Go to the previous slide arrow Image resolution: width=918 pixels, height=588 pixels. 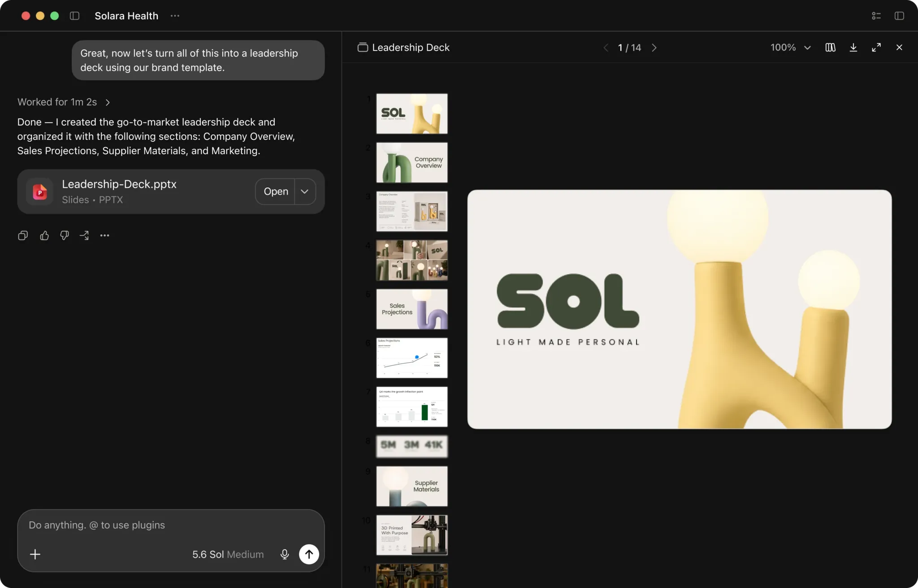click(606, 48)
